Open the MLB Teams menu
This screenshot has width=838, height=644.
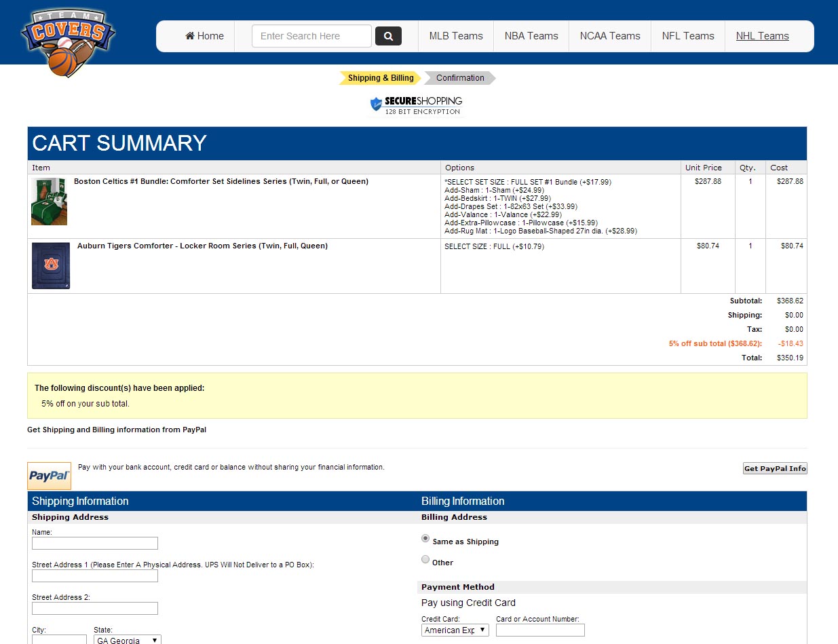pos(456,36)
